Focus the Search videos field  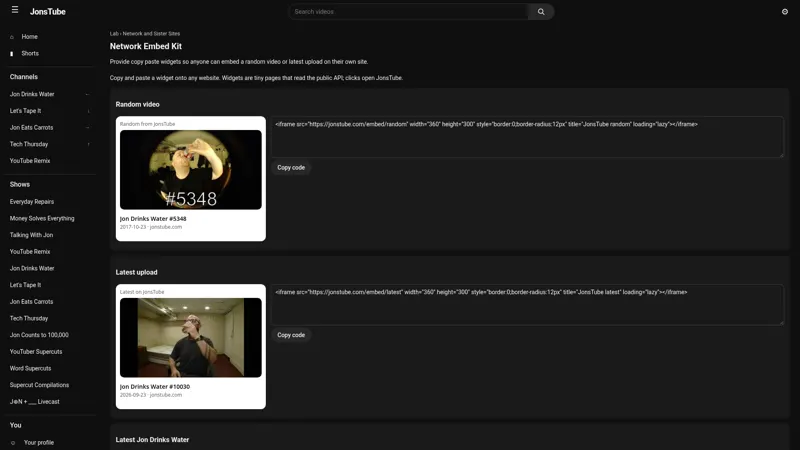[409, 12]
